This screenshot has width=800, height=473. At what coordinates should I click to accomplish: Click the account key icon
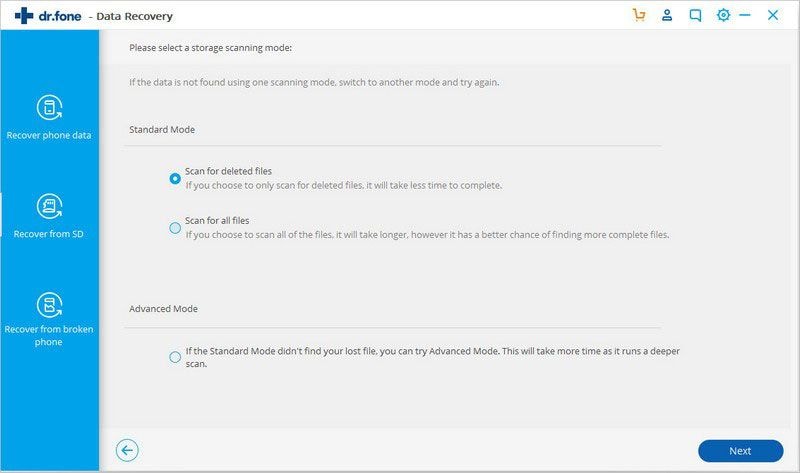tap(667, 15)
